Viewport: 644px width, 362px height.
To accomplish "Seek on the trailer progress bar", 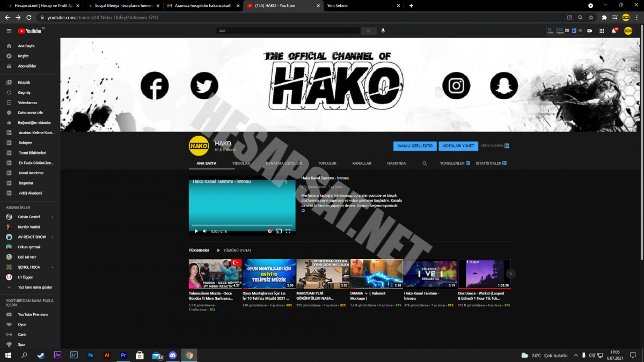I will [242, 225].
